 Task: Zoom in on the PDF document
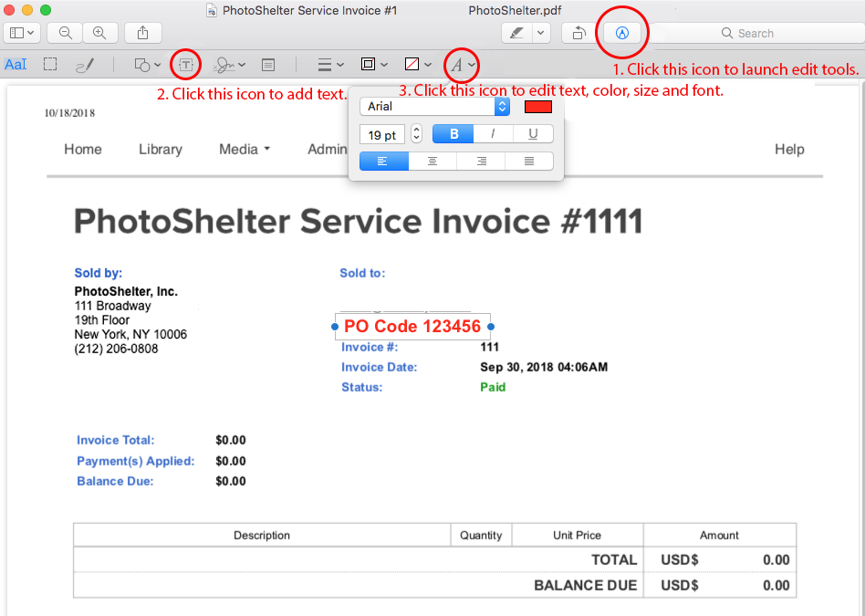point(99,33)
